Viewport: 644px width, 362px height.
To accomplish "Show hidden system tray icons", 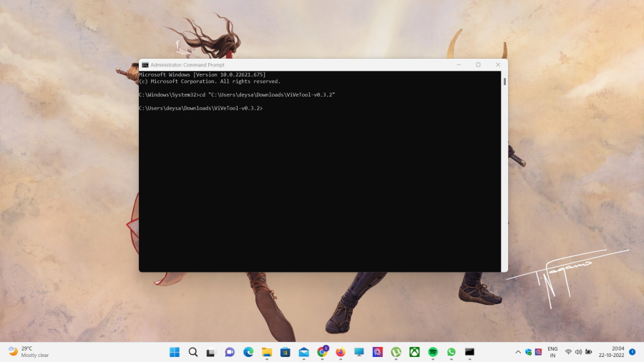I will point(518,352).
